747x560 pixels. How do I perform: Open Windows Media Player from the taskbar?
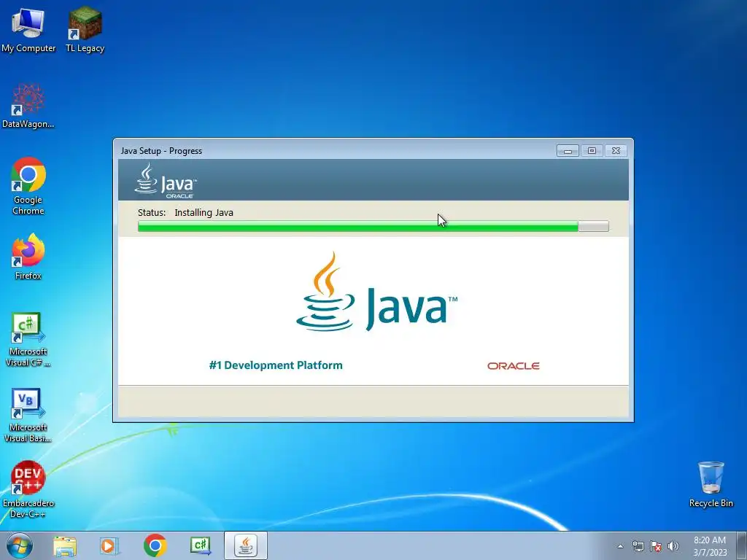pyautogui.click(x=109, y=545)
